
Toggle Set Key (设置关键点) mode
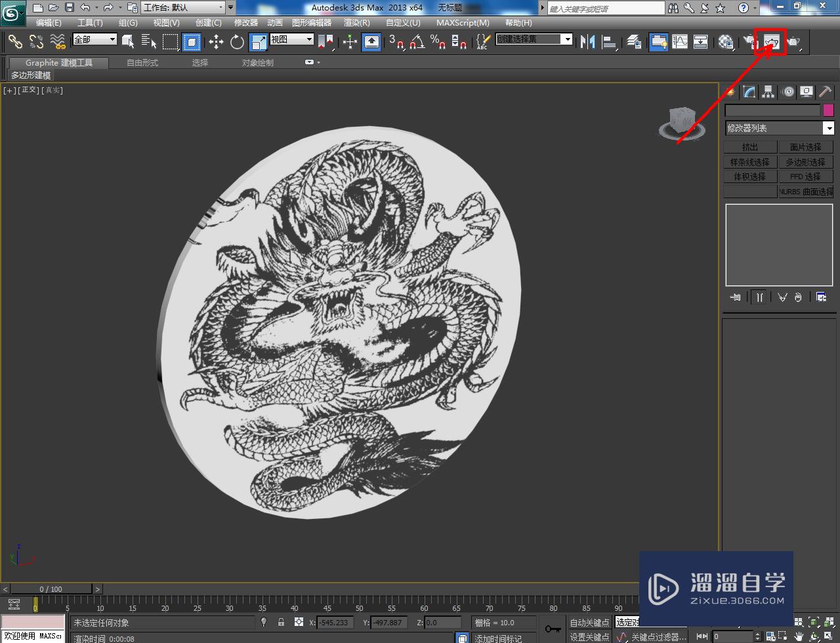click(589, 636)
